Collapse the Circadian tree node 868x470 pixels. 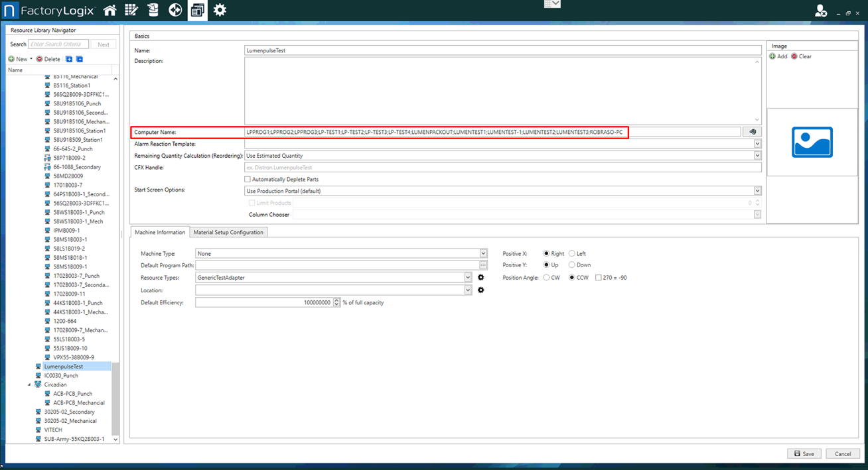pyautogui.click(x=29, y=384)
